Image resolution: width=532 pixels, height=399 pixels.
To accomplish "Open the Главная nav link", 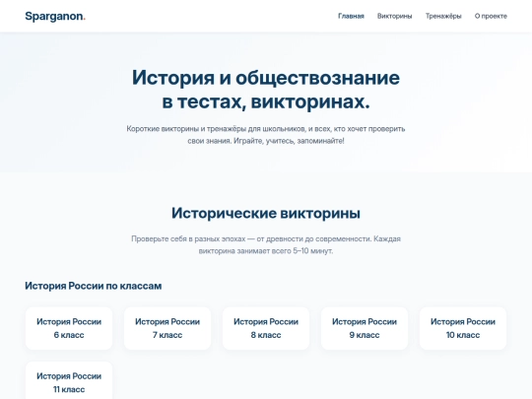I will pyautogui.click(x=351, y=16).
